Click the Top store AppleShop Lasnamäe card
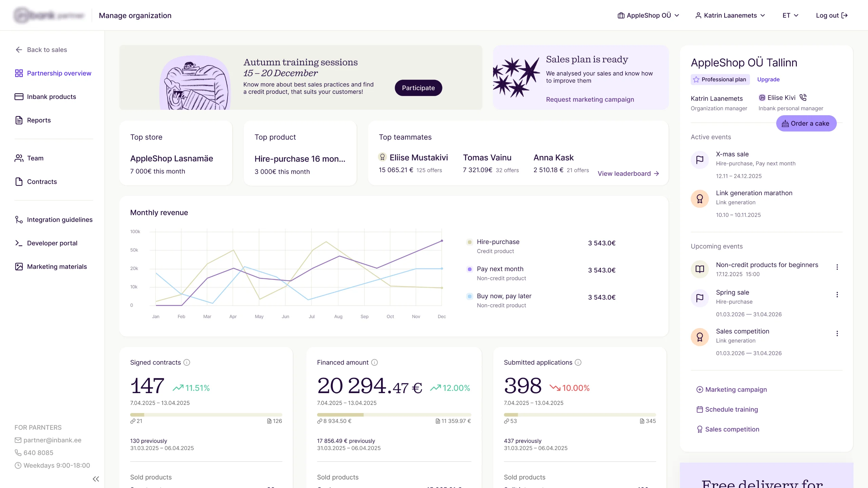The height and width of the screenshot is (488, 868). [x=176, y=153]
